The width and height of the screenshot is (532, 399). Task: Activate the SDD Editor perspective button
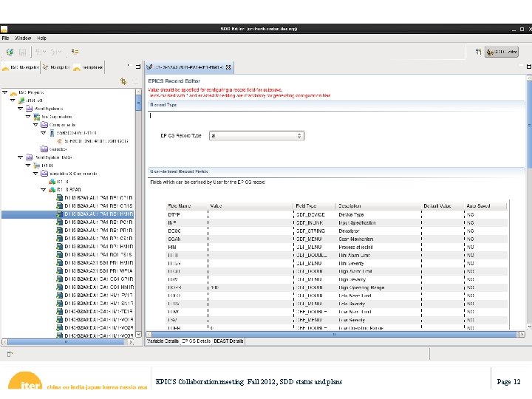[502, 52]
